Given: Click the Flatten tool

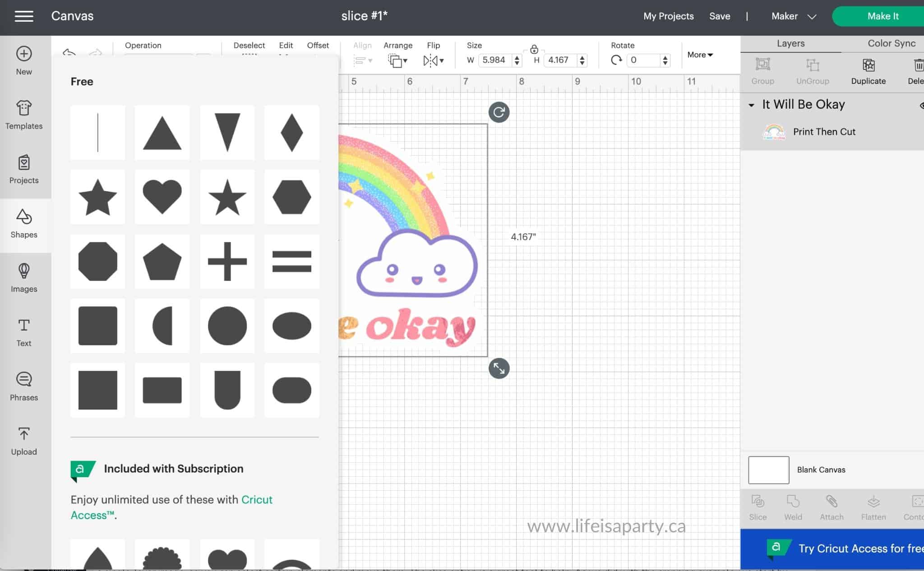Looking at the screenshot, I should (x=873, y=508).
